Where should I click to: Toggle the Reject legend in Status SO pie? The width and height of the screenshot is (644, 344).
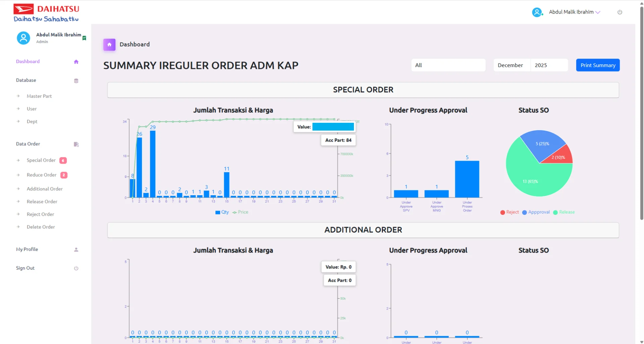click(x=509, y=212)
